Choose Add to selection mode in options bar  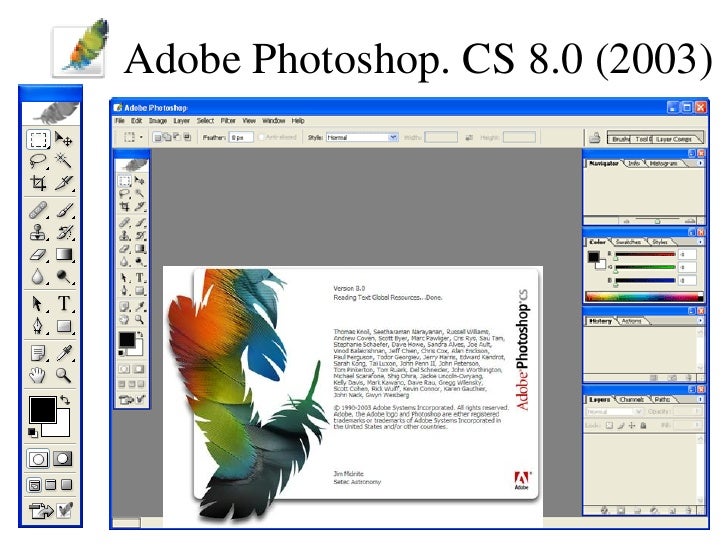click(166, 137)
